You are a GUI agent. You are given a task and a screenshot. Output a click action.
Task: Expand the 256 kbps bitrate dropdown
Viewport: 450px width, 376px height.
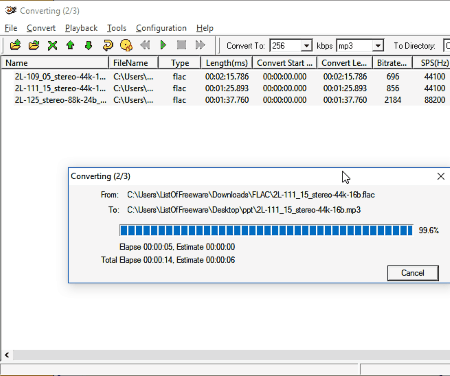coord(306,46)
